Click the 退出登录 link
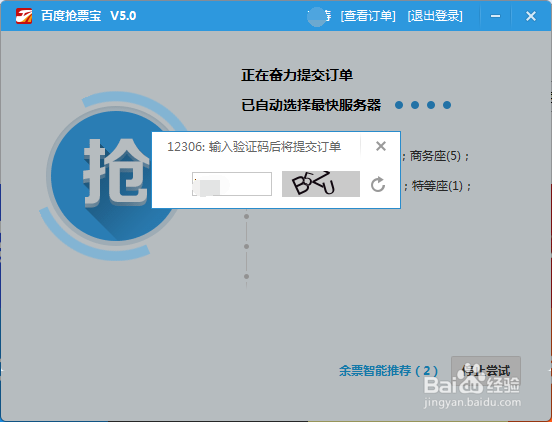Viewport: 552px width, 422px height. (435, 16)
